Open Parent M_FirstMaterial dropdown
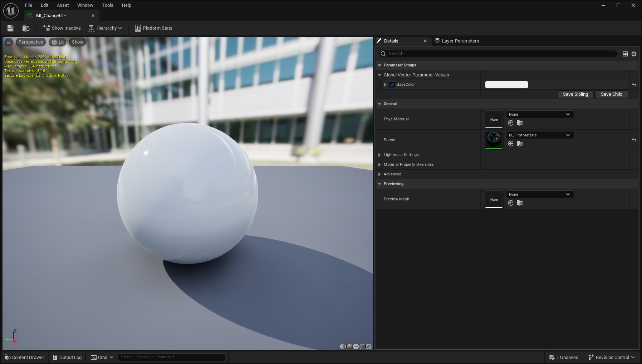 click(540, 135)
